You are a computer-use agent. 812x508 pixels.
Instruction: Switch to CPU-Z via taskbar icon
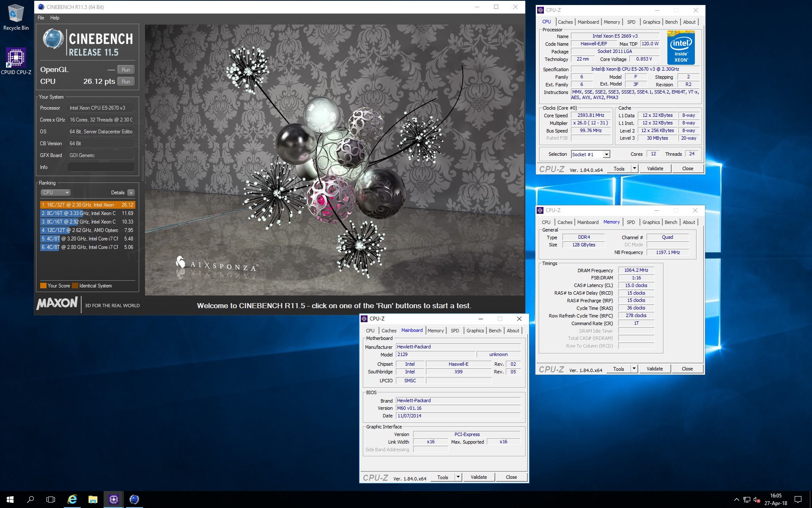coord(113,500)
